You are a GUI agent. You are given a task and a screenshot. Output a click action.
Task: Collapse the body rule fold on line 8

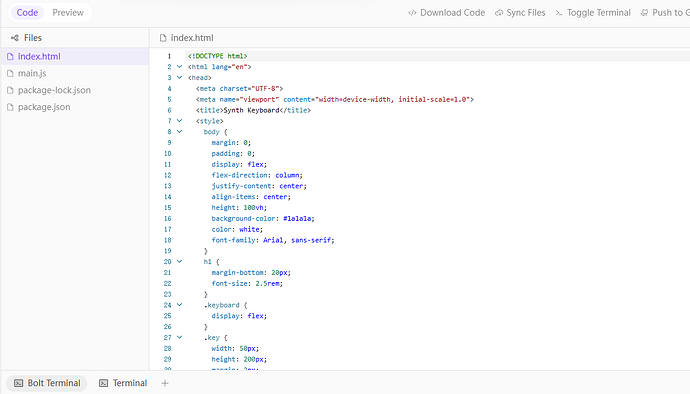[180, 132]
